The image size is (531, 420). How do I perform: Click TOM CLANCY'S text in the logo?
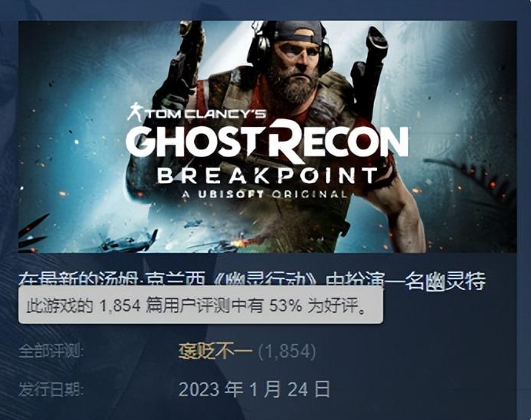(x=205, y=114)
